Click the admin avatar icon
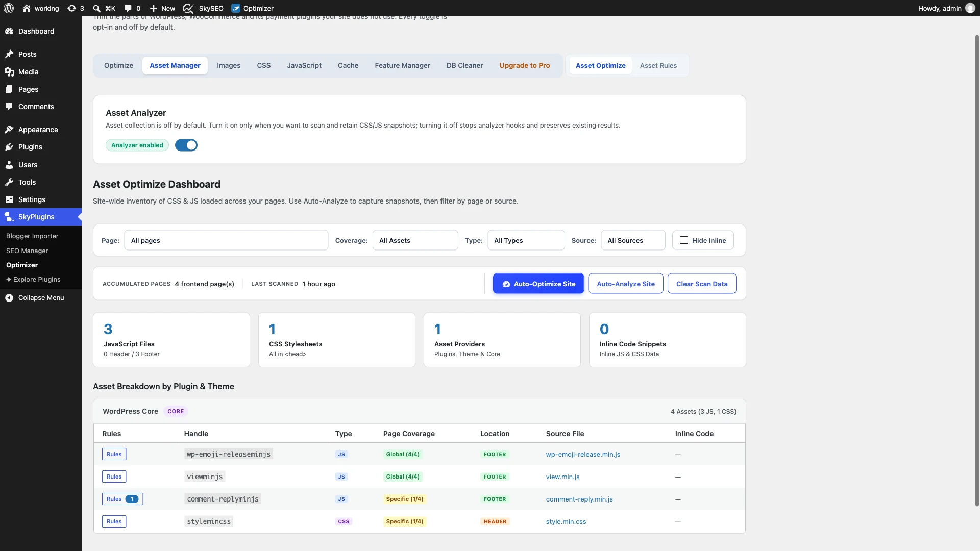The height and width of the screenshot is (551, 980). pos(970,8)
